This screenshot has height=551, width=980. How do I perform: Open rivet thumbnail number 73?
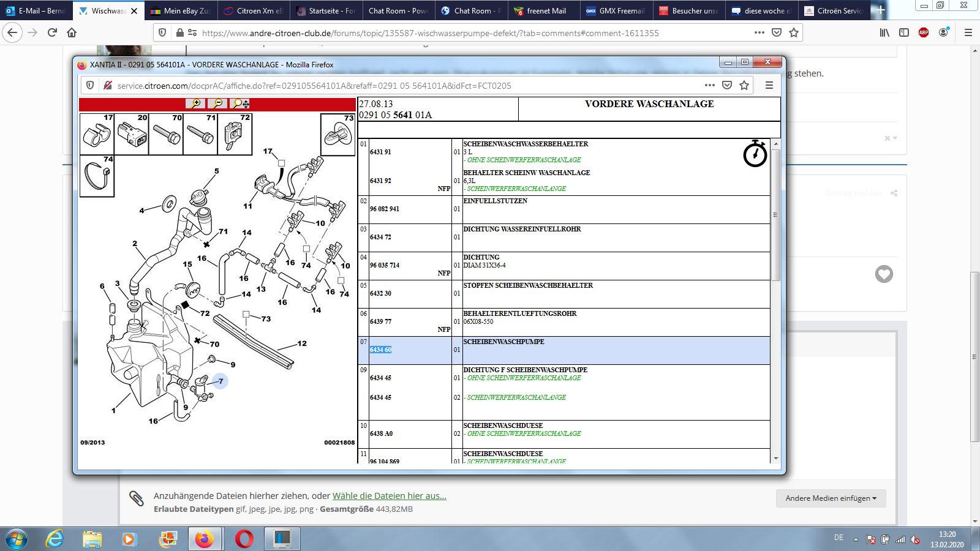point(337,135)
